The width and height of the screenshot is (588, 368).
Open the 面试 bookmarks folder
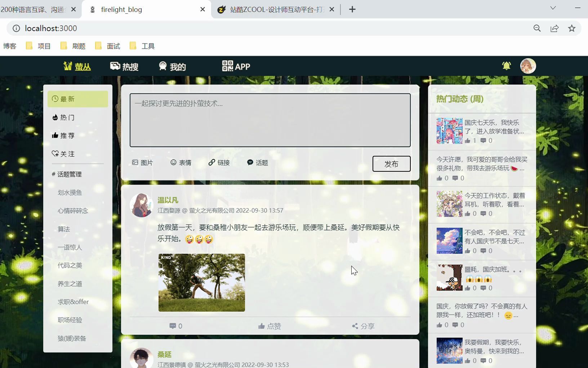click(107, 46)
